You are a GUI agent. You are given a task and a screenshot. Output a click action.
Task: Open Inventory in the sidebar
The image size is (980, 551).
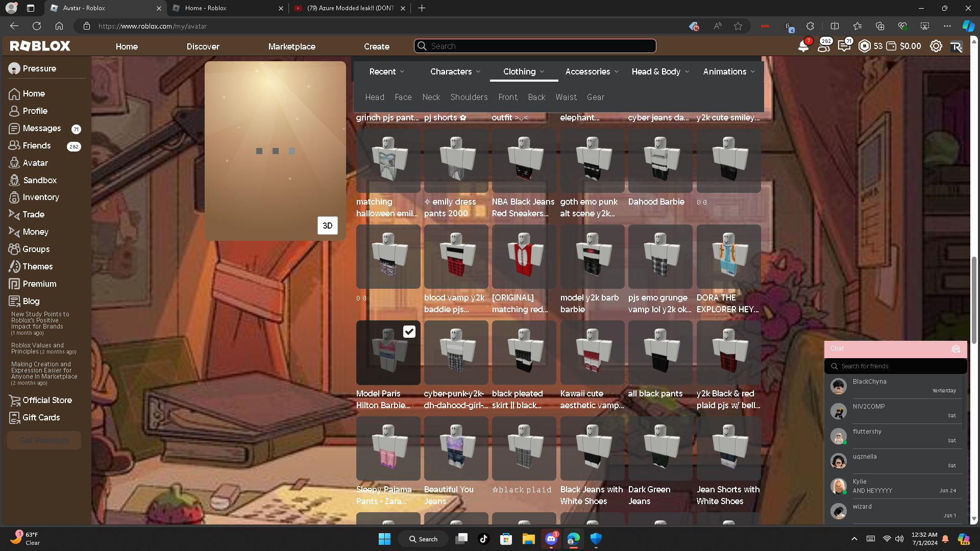coord(34,197)
